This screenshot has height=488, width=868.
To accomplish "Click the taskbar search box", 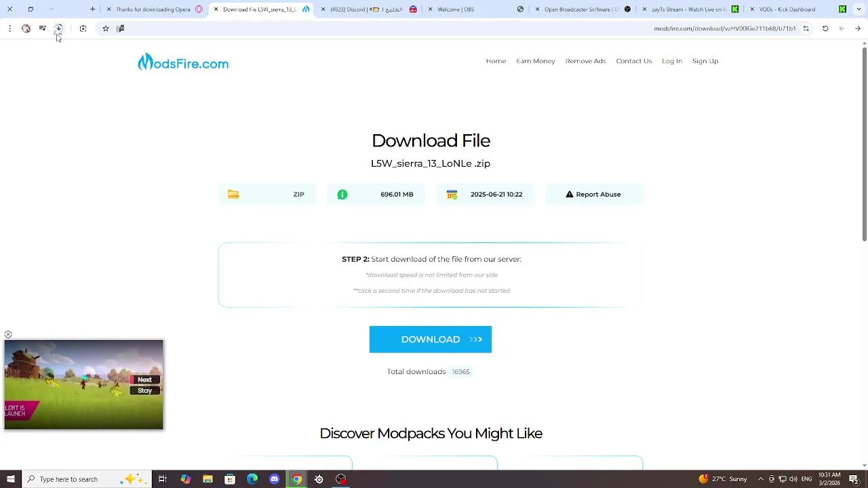I will [x=86, y=479].
